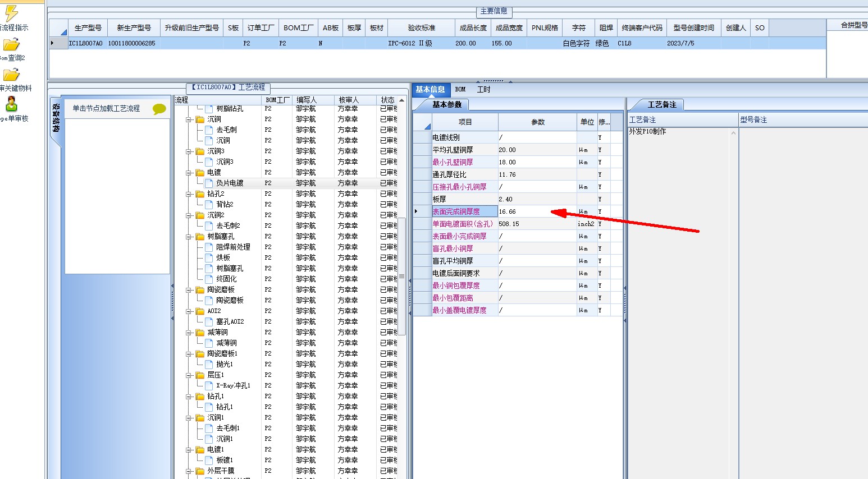Click the document icon beside 去毛刺2
This screenshot has width=868, height=479.
coord(209,226)
